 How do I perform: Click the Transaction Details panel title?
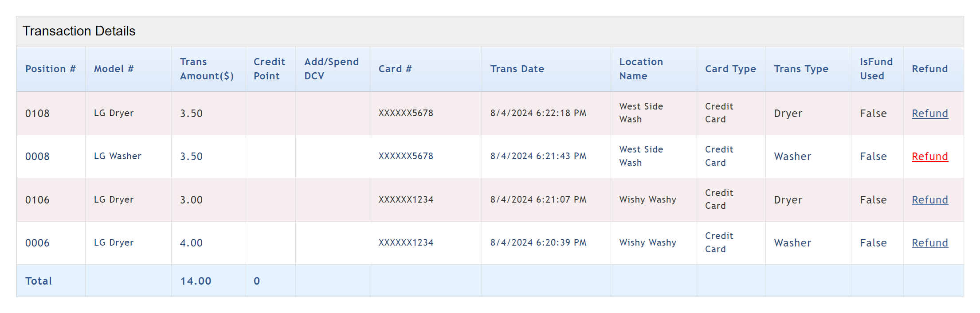[x=79, y=31]
